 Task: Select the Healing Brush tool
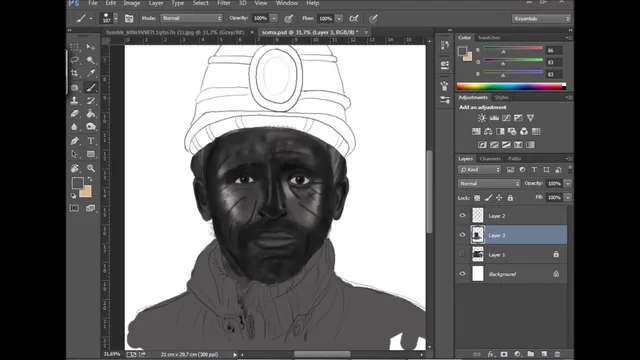pyautogui.click(x=74, y=87)
